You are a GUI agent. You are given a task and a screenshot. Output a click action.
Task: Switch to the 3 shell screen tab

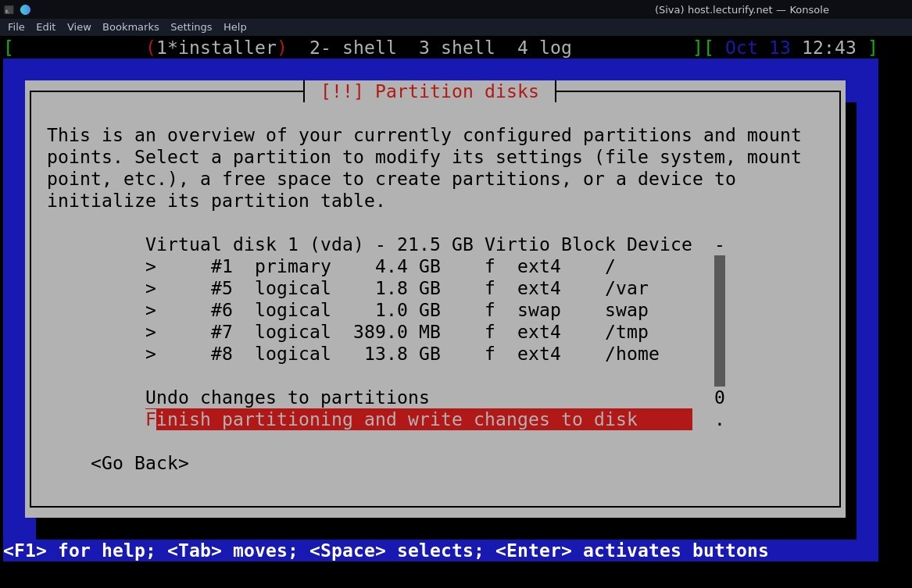[456, 48]
